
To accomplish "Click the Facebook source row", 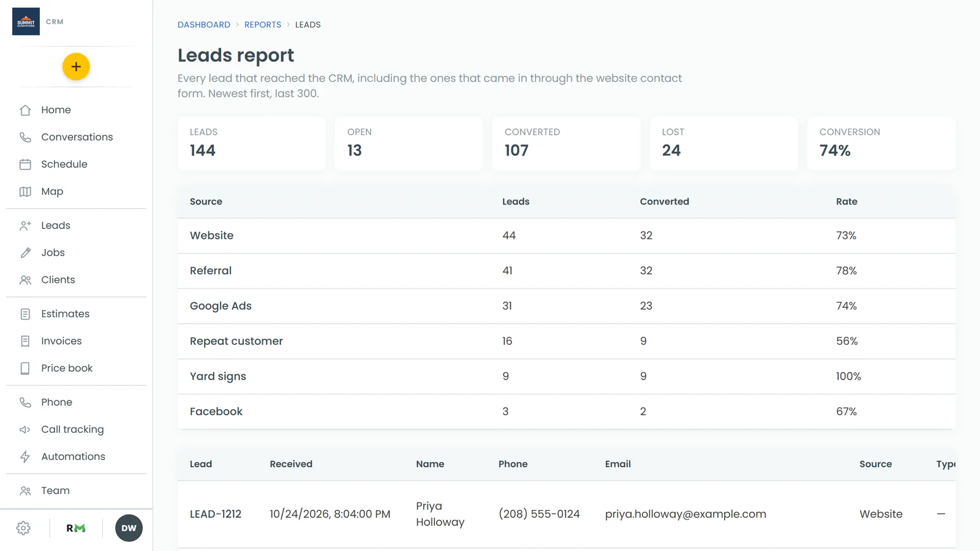I will [x=567, y=411].
